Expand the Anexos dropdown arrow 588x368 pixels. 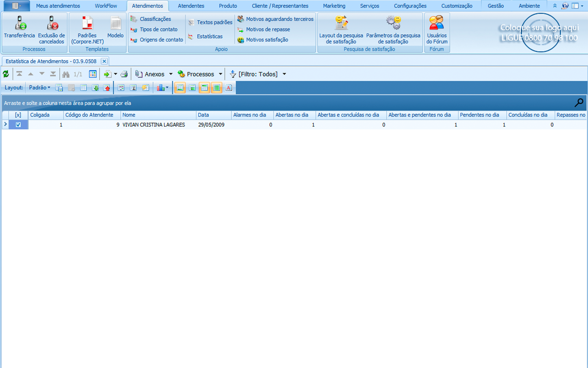[171, 74]
